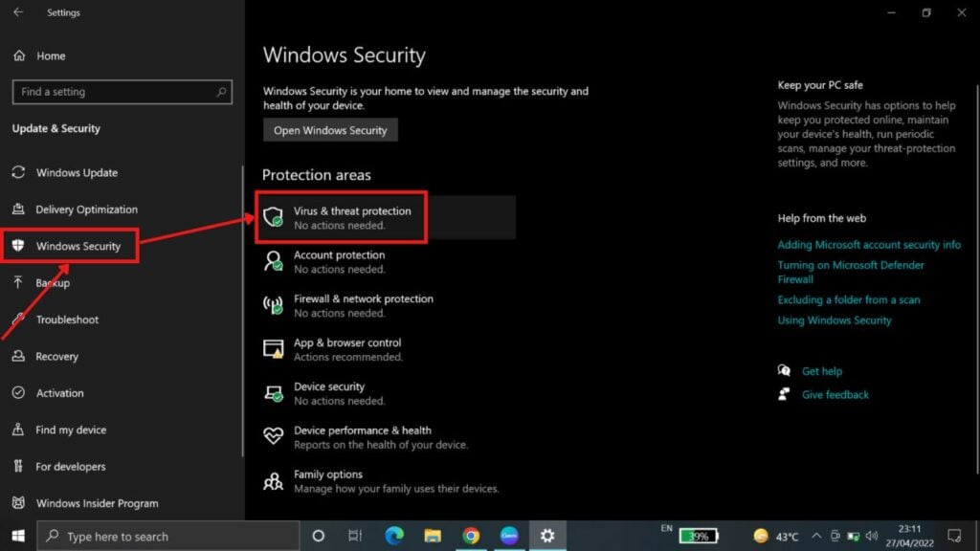
Task: Click the Give feedback link
Action: tap(835, 395)
